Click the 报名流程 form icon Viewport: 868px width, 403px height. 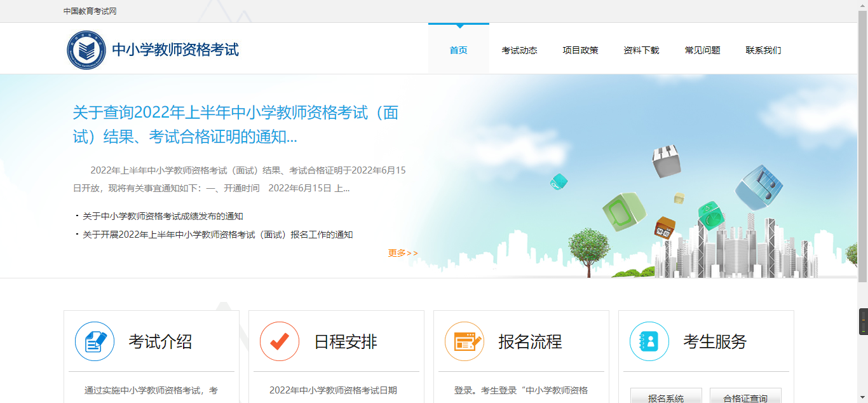pyautogui.click(x=464, y=341)
